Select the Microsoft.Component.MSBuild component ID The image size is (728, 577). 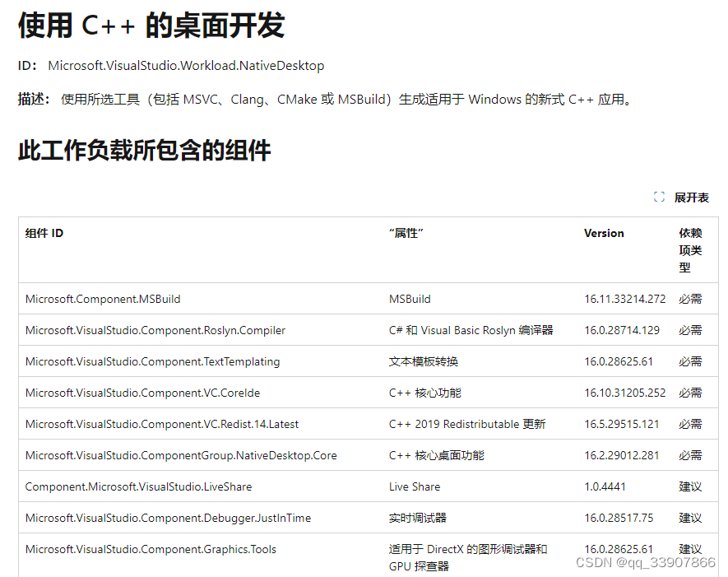click(x=103, y=299)
